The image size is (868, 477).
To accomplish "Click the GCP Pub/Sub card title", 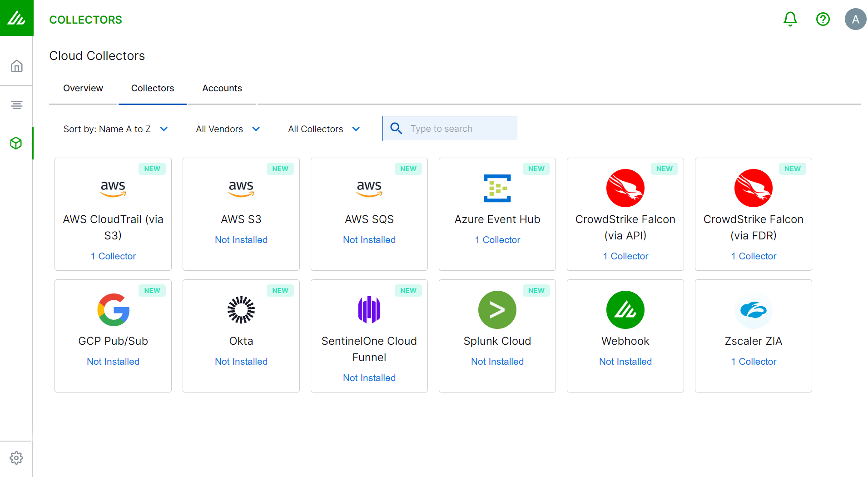I will pyautogui.click(x=113, y=341).
